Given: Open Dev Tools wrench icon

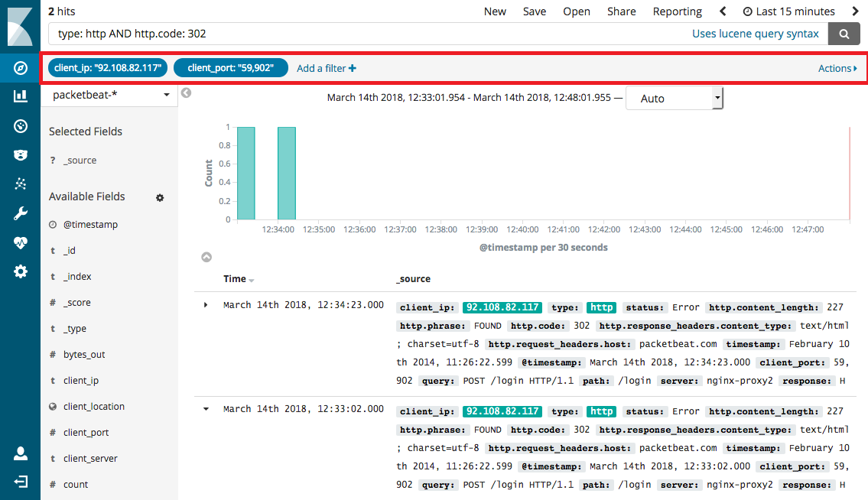Looking at the screenshot, I should click(21, 214).
